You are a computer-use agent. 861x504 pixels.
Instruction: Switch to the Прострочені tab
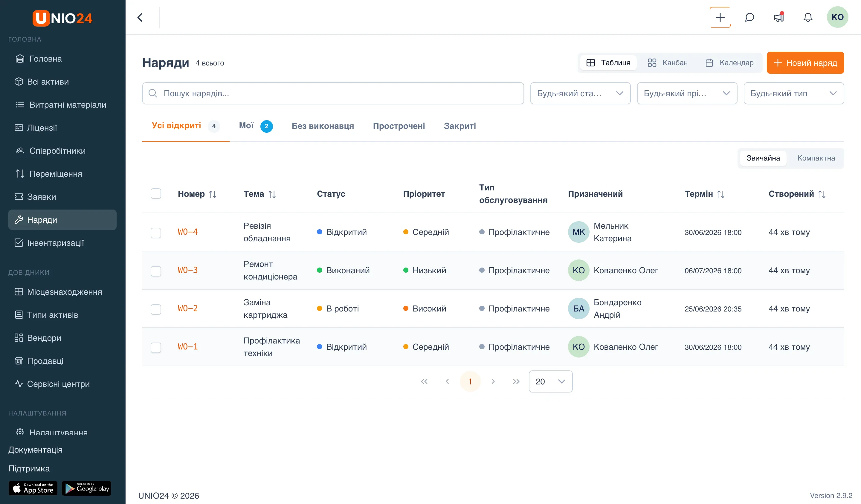[x=399, y=126]
